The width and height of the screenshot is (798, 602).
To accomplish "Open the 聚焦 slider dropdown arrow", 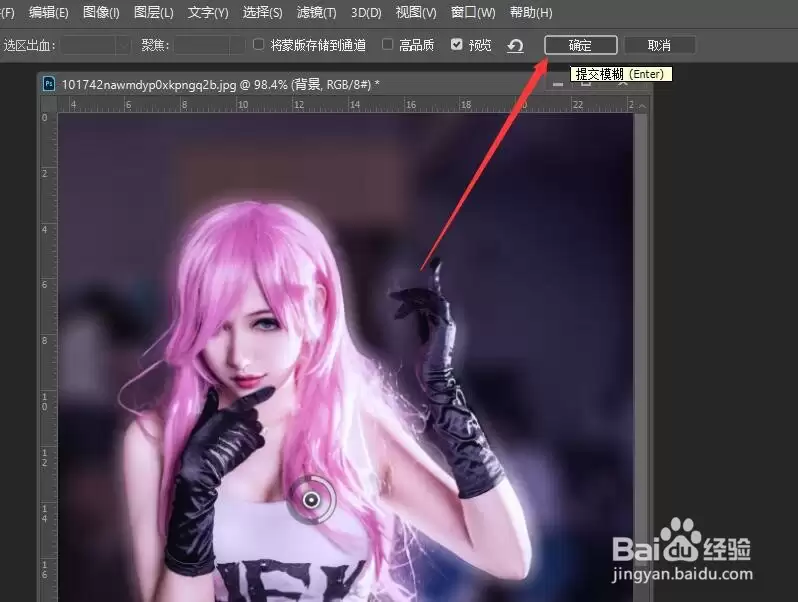I will 238,45.
